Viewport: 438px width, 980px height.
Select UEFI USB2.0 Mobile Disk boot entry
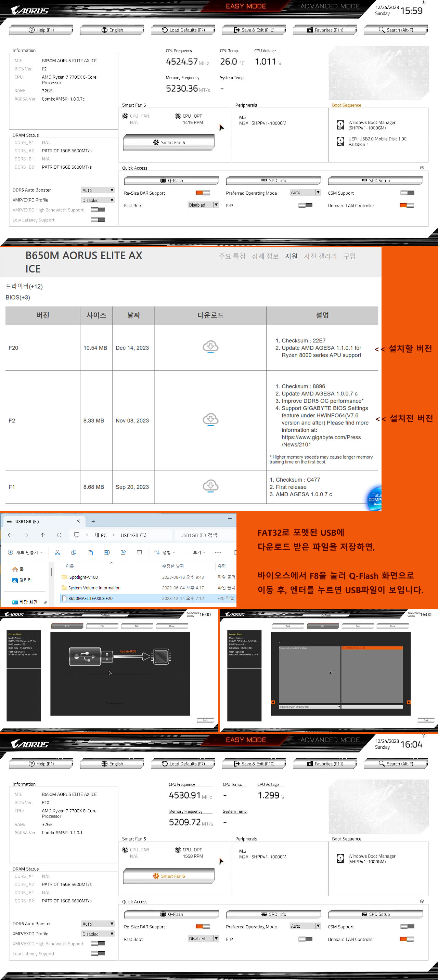pyautogui.click(x=373, y=142)
